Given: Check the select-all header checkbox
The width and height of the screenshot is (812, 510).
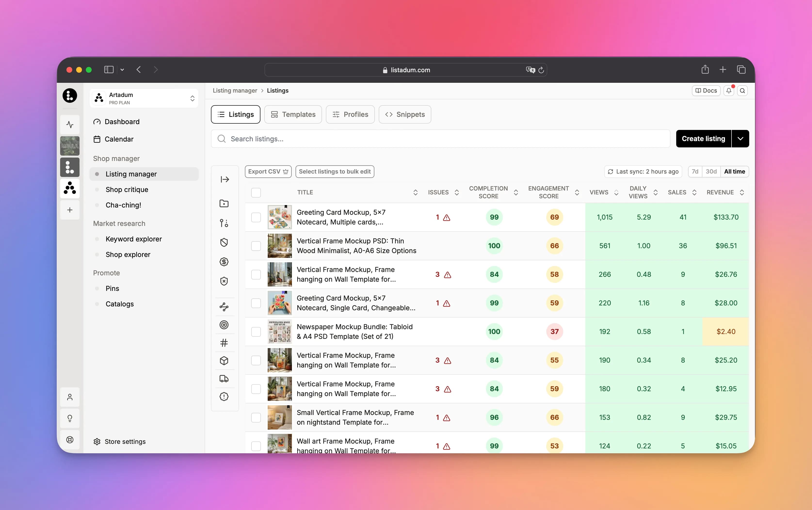Looking at the screenshot, I should (256, 192).
